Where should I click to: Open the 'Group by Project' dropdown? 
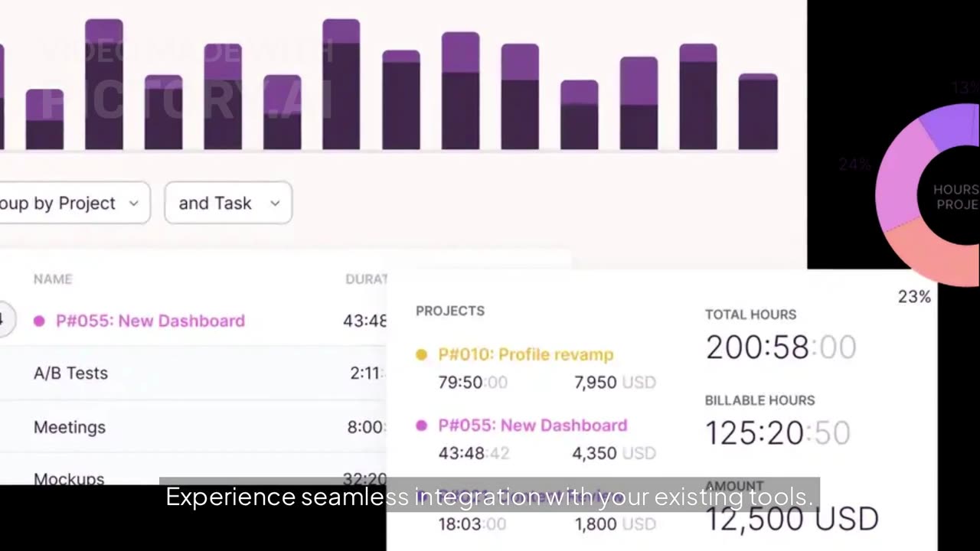(74, 203)
